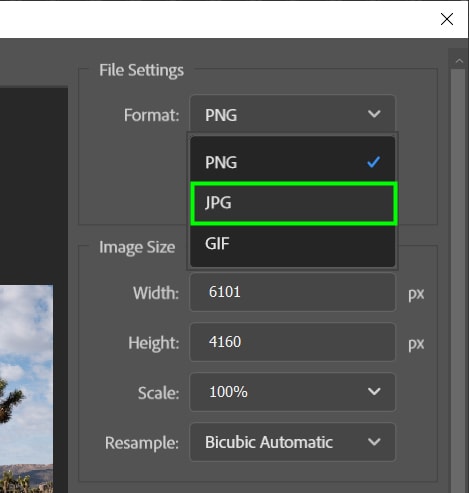Choose PNG from the format list
This screenshot has width=469, height=493.
(x=292, y=162)
